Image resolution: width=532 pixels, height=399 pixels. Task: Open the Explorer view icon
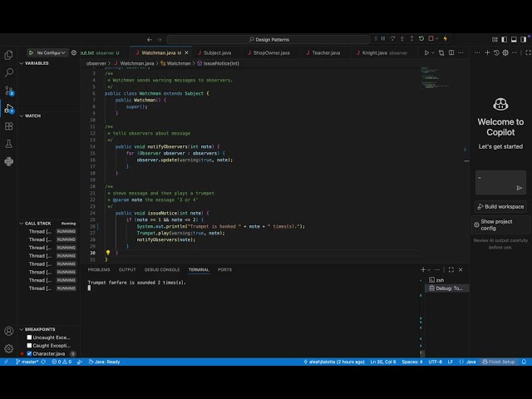[9, 55]
